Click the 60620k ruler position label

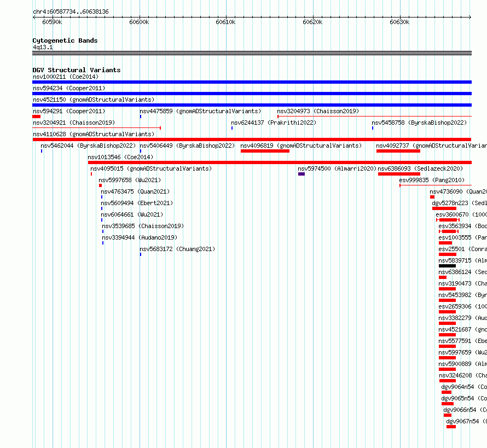click(312, 22)
